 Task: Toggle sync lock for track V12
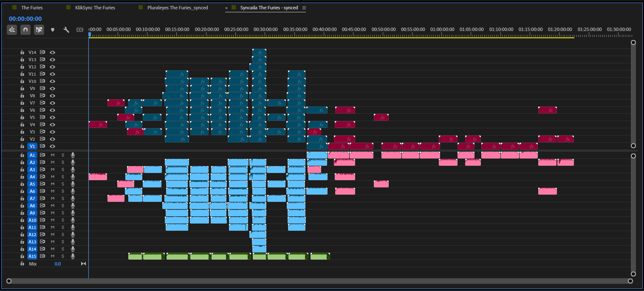click(42, 67)
